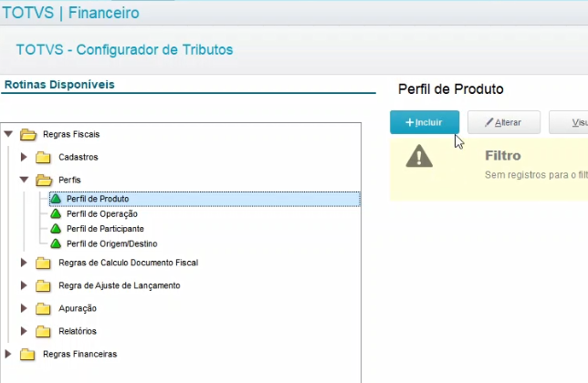Expand the Regras Financeiras arrow
588x383 pixels.
pyautogui.click(x=8, y=354)
